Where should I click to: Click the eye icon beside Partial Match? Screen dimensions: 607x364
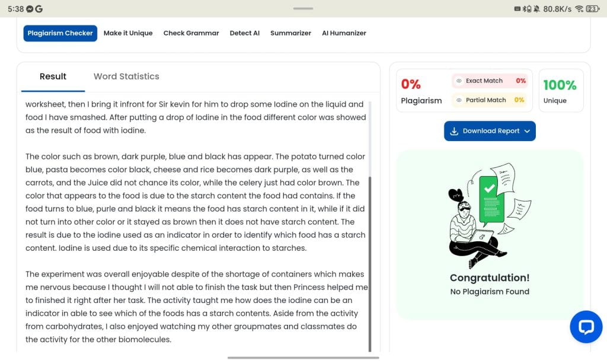(459, 100)
